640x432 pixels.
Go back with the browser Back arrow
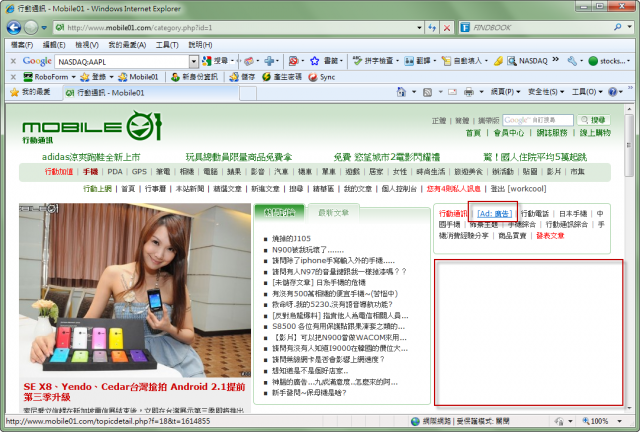pyautogui.click(x=14, y=28)
